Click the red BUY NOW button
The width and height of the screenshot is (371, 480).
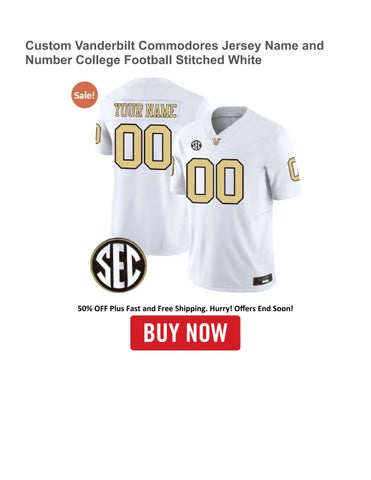tap(185, 333)
